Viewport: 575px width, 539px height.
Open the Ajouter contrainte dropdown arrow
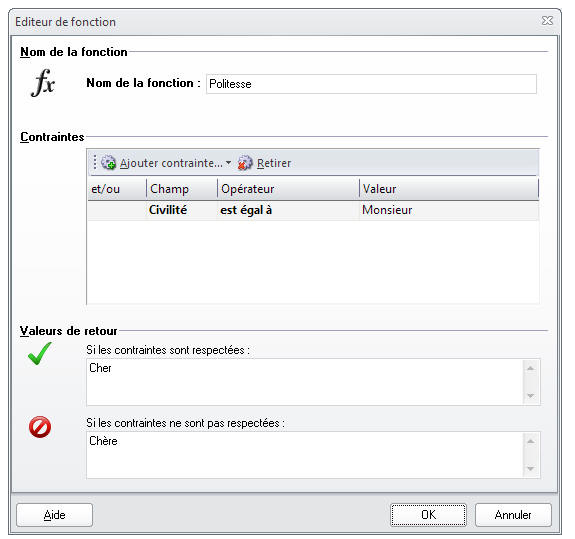[228, 162]
